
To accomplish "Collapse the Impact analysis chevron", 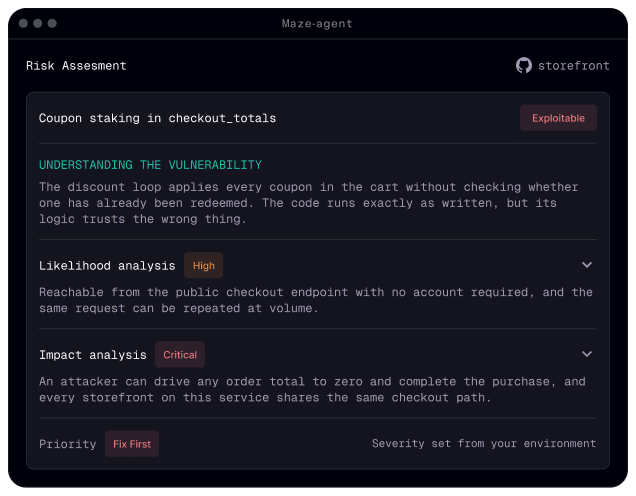I will 587,354.
